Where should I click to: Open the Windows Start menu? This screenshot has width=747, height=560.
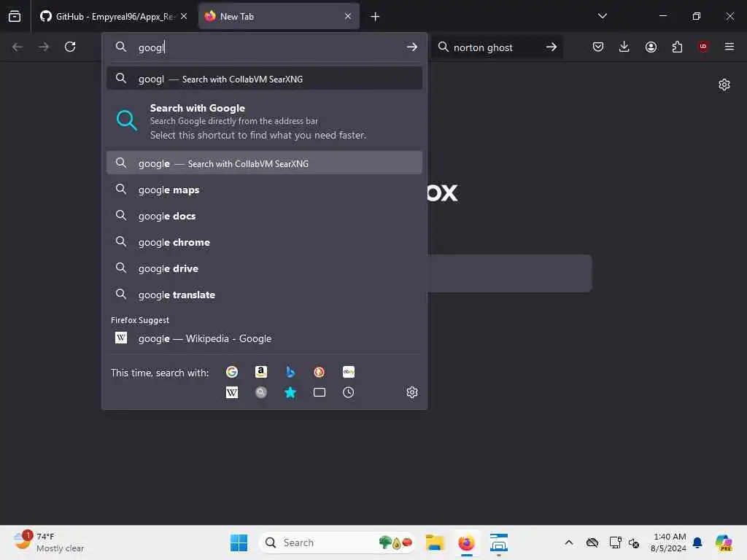(x=239, y=542)
